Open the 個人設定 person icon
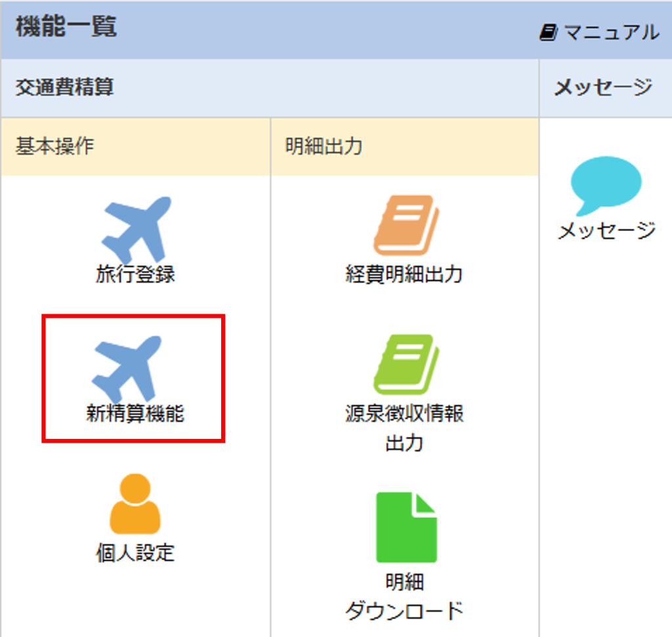The width and height of the screenshot is (672, 637). point(135,504)
